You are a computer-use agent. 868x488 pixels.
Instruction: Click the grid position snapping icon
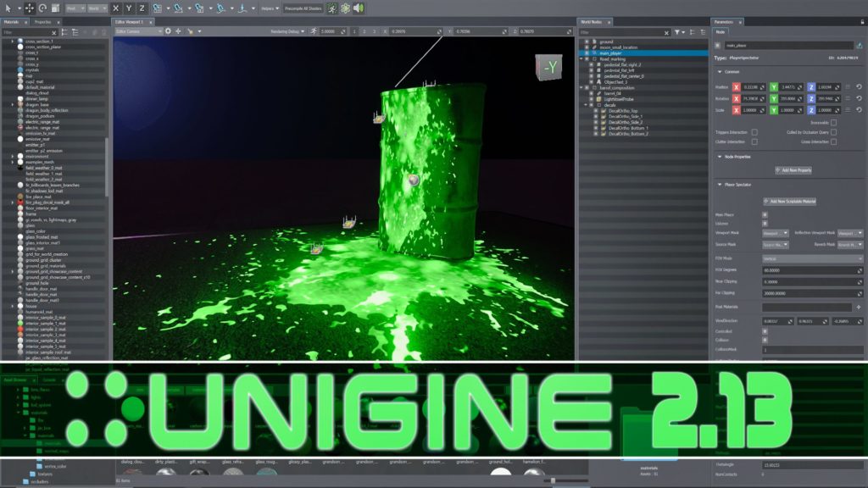[x=158, y=8]
